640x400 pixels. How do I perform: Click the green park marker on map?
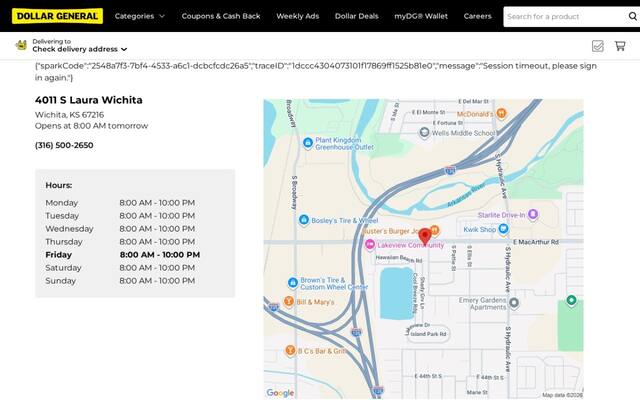571,300
